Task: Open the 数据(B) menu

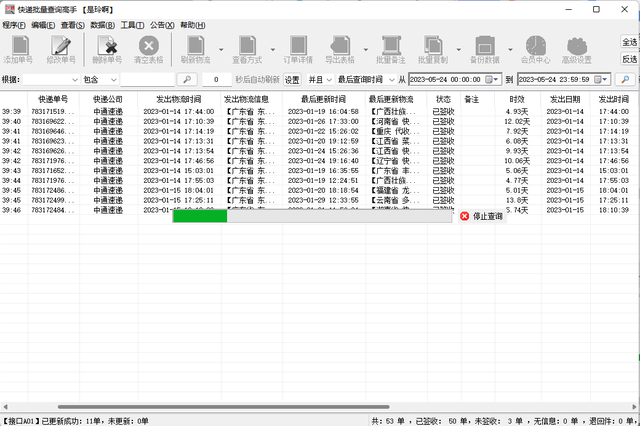Action: tap(102, 25)
